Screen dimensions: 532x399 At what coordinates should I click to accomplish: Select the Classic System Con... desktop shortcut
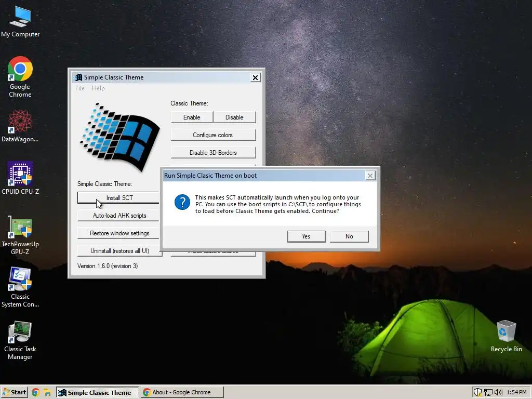click(x=20, y=287)
